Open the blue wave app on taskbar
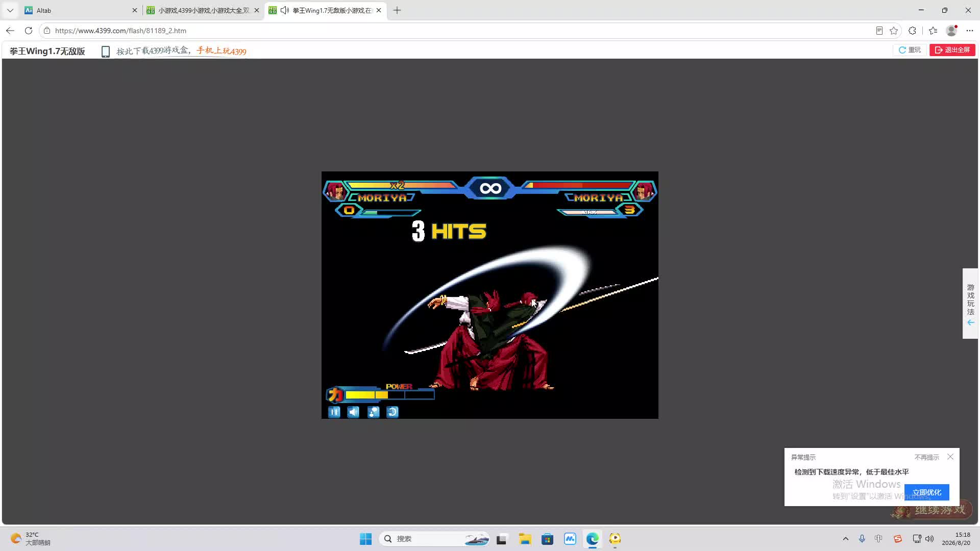The image size is (980, 551). tap(570, 539)
